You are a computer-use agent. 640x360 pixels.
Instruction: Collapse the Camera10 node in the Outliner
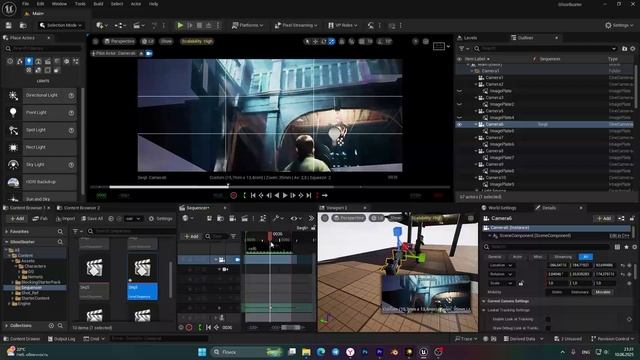(x=476, y=178)
